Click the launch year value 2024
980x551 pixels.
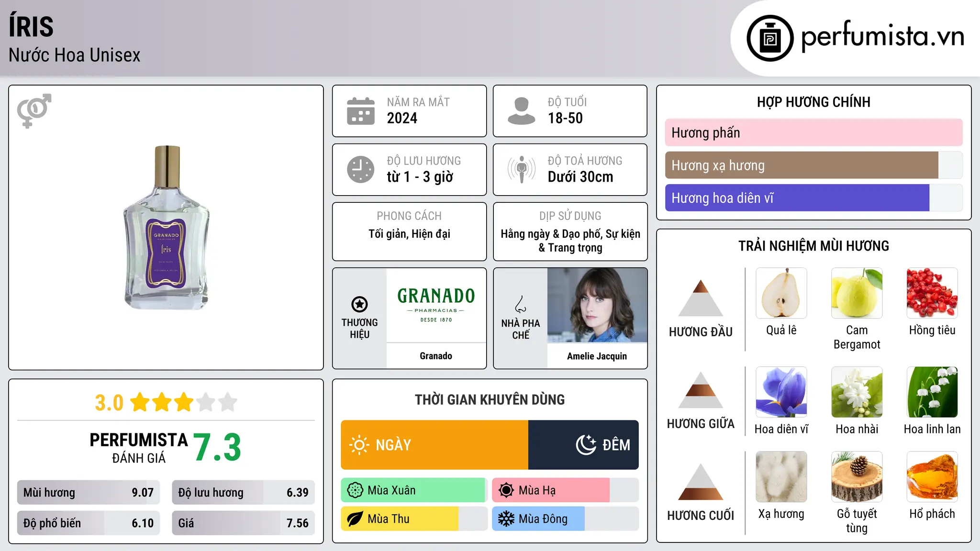click(x=402, y=118)
